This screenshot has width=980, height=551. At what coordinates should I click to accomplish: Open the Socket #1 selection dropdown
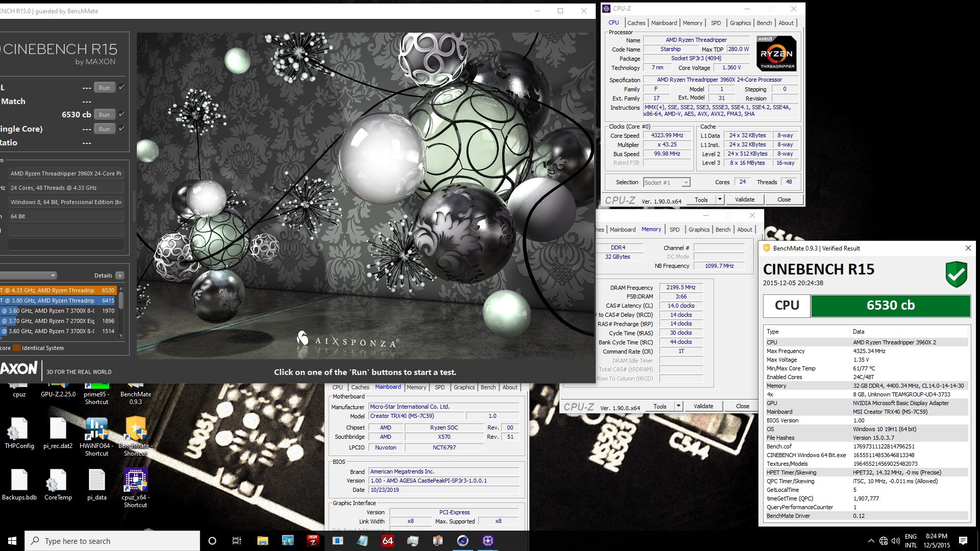(x=667, y=182)
